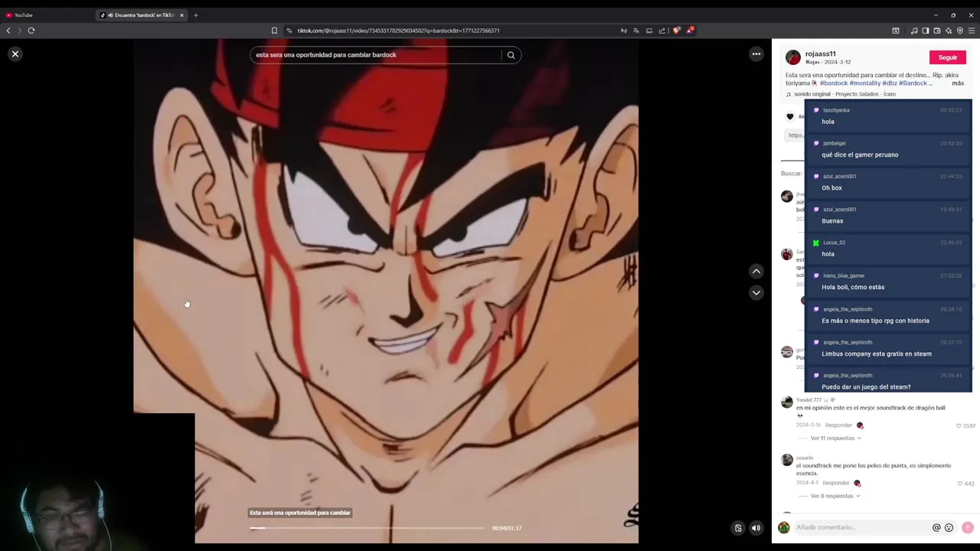Click the bookmark icon in address bar
The image size is (980, 551).
coord(274,31)
